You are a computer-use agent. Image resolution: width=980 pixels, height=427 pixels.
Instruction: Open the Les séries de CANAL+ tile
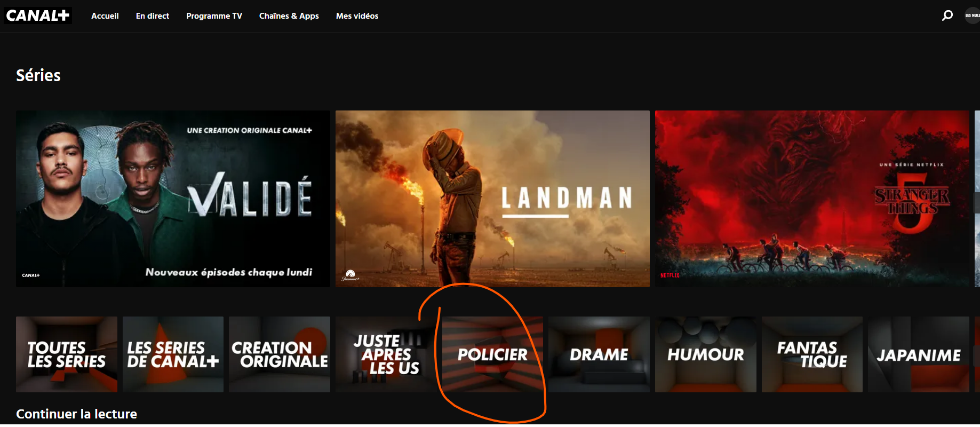tap(173, 354)
